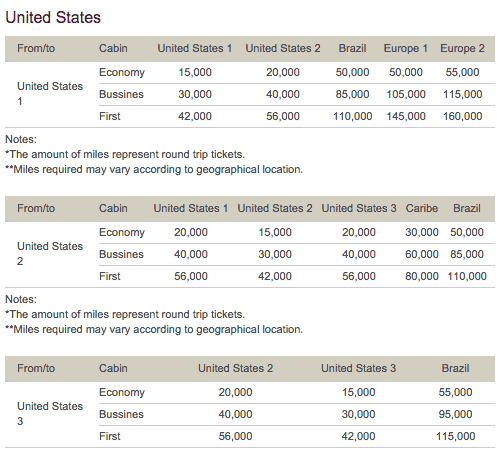
Task: Select the Europe 1 header in first table
Action: click(406, 48)
